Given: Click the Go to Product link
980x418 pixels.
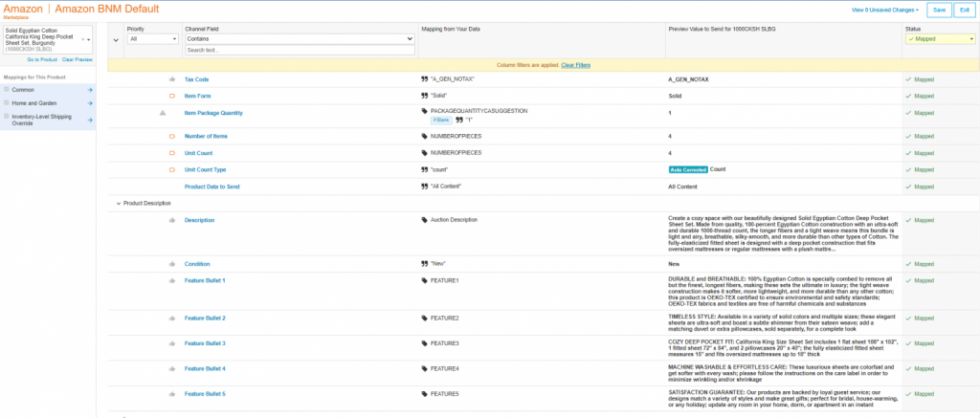Looking at the screenshot, I should [x=42, y=59].
